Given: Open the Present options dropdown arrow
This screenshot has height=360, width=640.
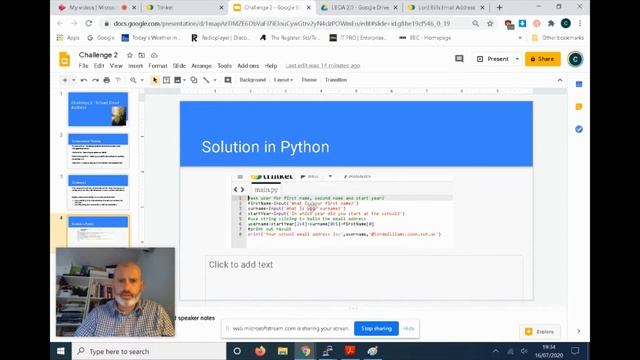Looking at the screenshot, I should point(517,59).
